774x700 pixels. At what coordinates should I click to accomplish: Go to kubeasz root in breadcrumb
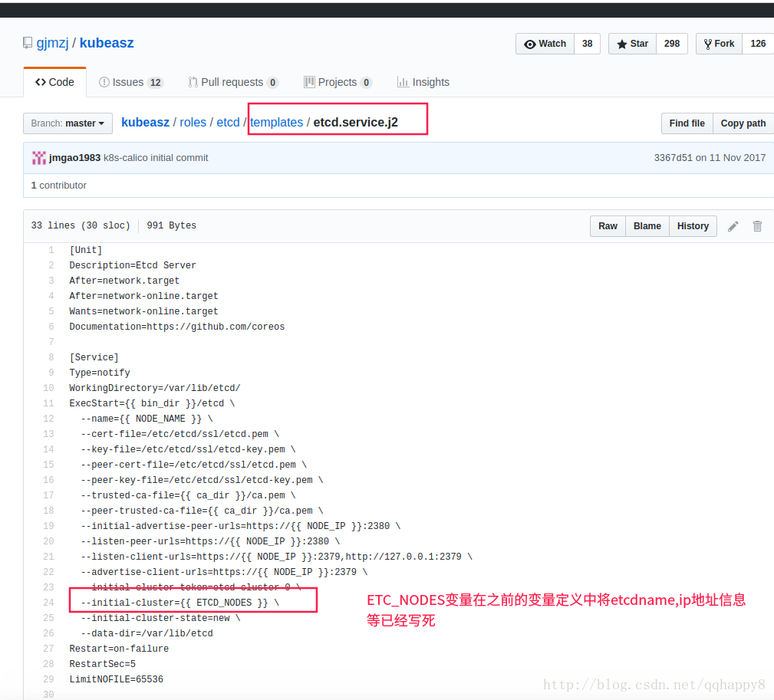click(x=145, y=123)
